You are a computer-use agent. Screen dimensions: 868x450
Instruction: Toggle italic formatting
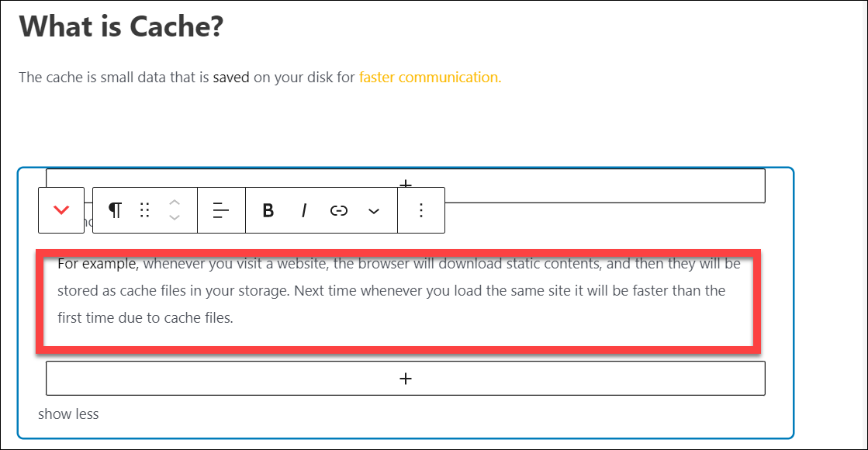tap(304, 210)
